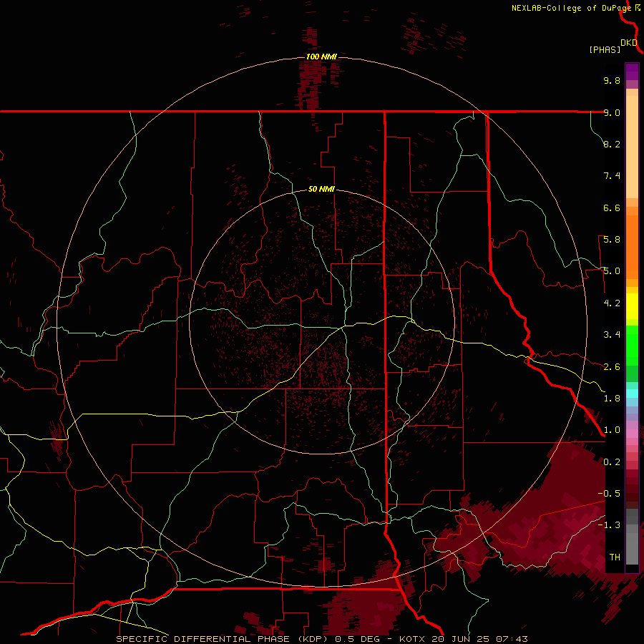644x644 pixels.
Task: Click the 8.2 value on the color scale
Action: click(x=612, y=144)
